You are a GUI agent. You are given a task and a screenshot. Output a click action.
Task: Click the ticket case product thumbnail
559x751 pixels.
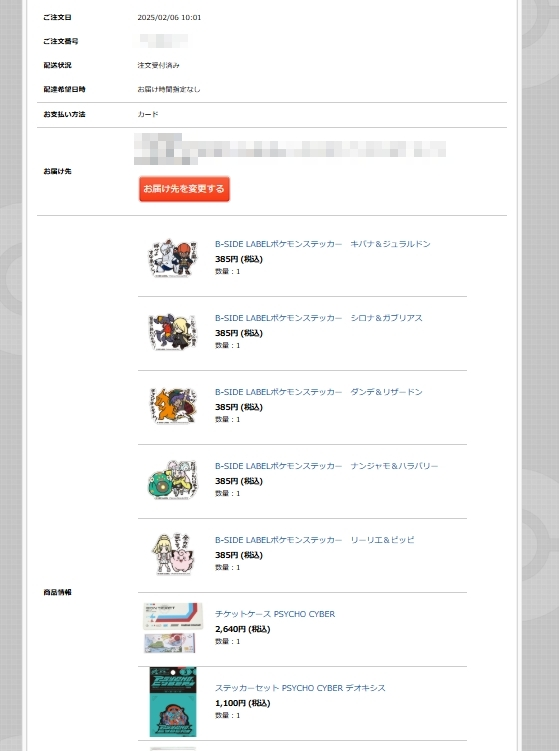[173, 628]
